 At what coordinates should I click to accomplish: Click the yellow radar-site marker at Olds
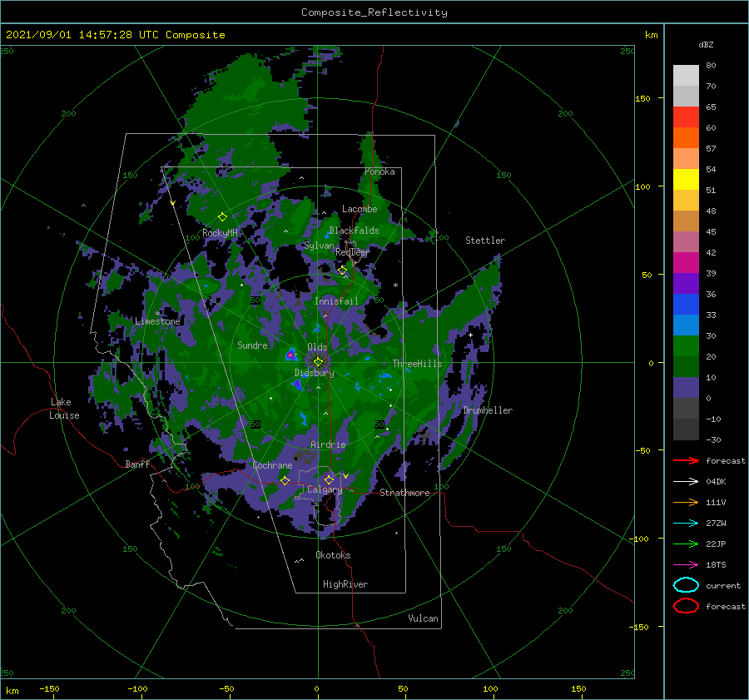[318, 362]
